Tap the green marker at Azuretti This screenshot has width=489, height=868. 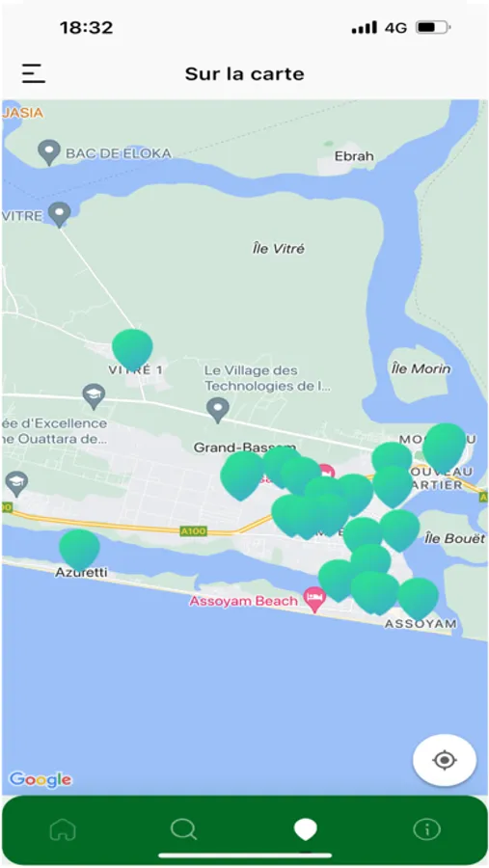(80, 550)
